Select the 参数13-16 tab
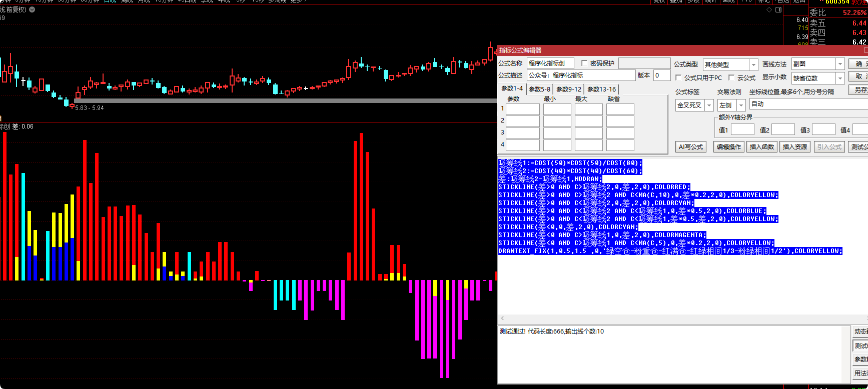The width and height of the screenshot is (868, 389). [601, 89]
